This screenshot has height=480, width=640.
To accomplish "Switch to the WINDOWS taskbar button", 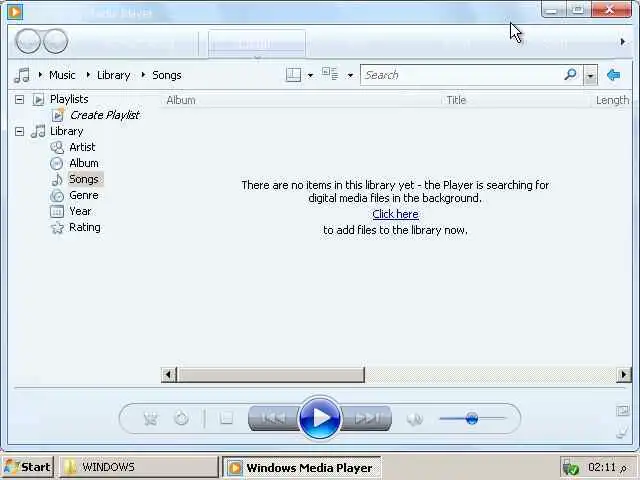I will coord(139,467).
